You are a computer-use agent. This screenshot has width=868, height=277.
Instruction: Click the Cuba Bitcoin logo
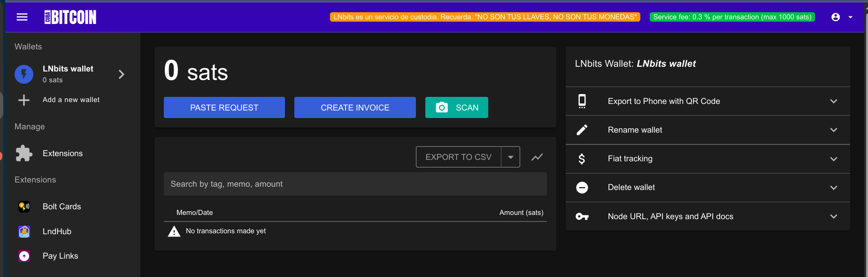[70, 17]
